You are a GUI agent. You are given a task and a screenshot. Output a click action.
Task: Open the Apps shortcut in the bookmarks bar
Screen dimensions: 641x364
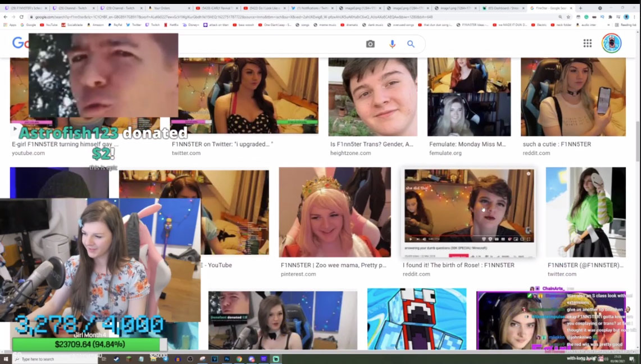point(10,25)
